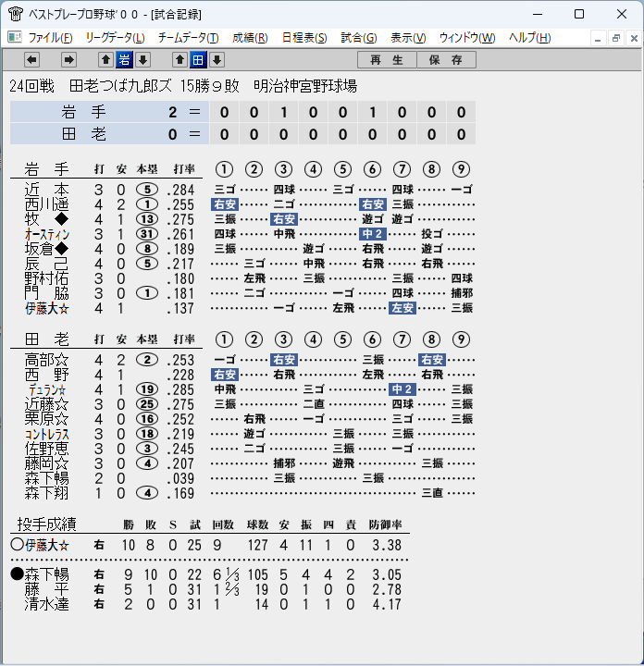The height and width of the screenshot is (666, 644).
Task: Click the left arrow previous-game icon
Action: click(x=31, y=60)
